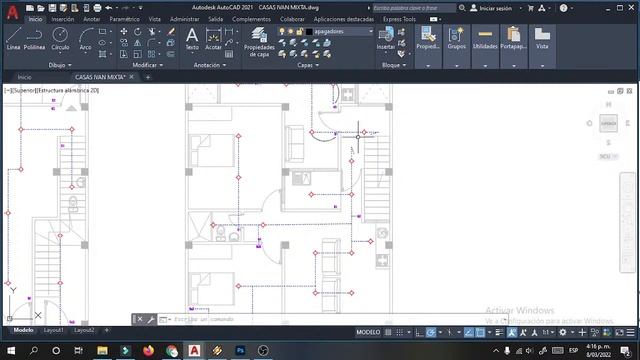Select the Línea drawing tool
Screen dimensions: 640x360
coord(13,39)
